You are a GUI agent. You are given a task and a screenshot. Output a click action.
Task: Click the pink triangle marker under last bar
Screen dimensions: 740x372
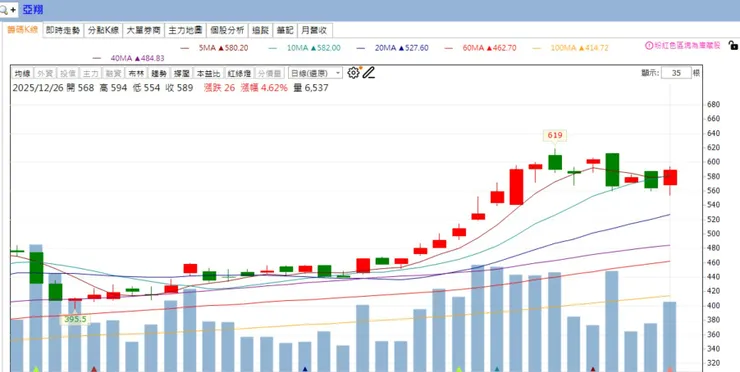pos(669,369)
